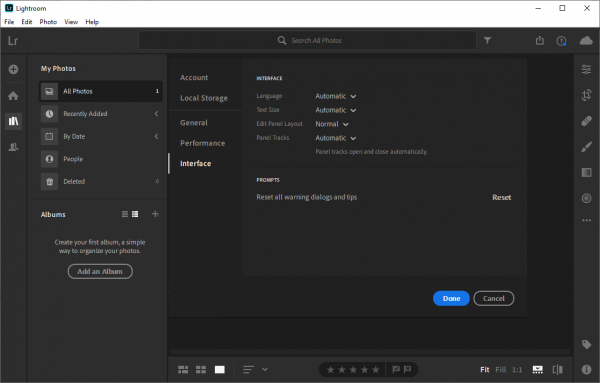600x383 pixels.
Task: Click the Share upload icon
Action: click(540, 40)
